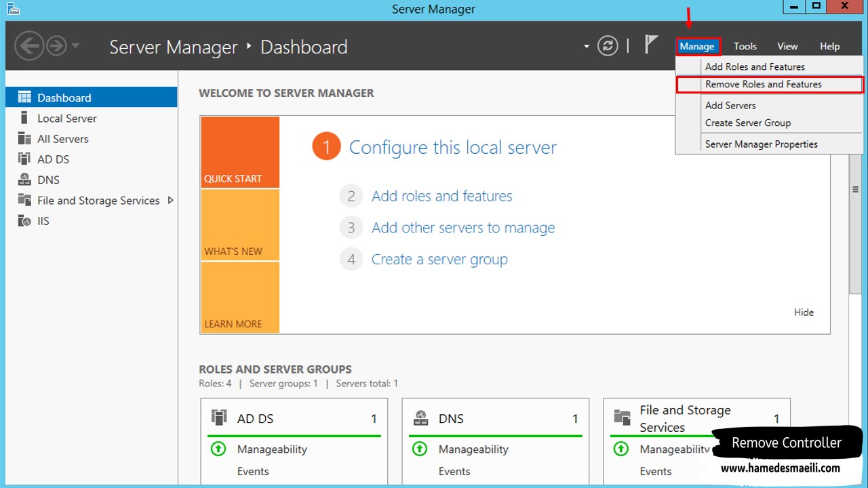This screenshot has height=488, width=868.
Task: Select Dashboard in the navigation pane
Action: coord(91,98)
